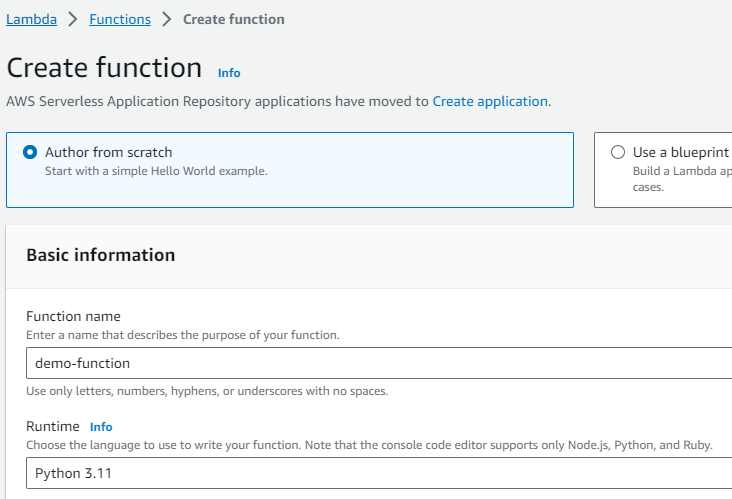Click the Basic information section header
Screen dimensions: 732x499
[x=100, y=255]
